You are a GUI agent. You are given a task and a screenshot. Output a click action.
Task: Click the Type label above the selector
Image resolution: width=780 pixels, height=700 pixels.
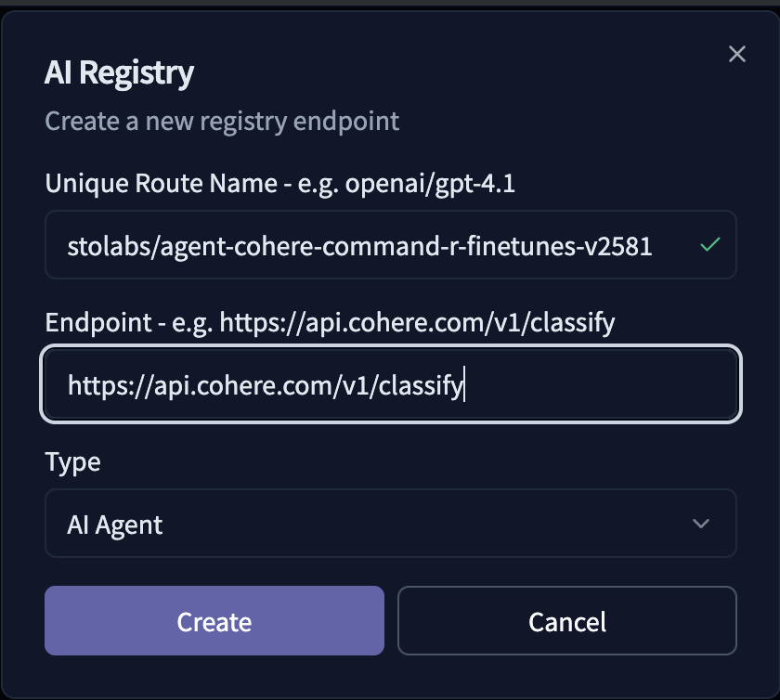pyautogui.click(x=72, y=461)
